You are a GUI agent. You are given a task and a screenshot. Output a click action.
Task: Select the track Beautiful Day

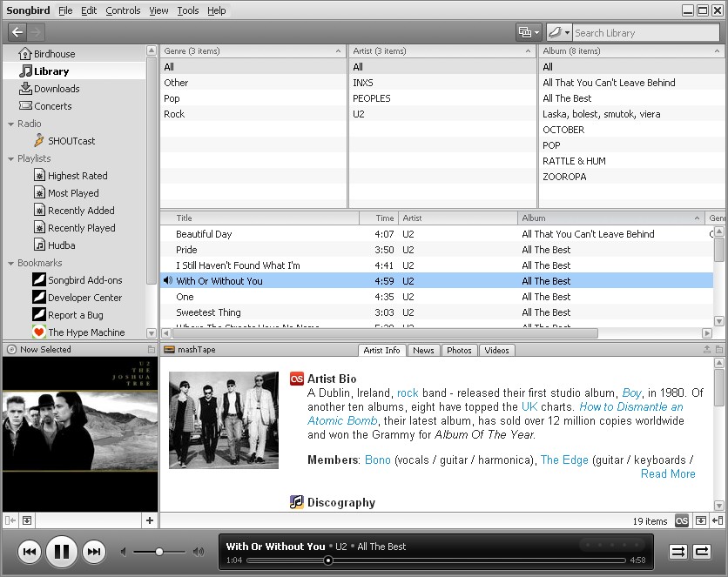[x=436, y=234]
